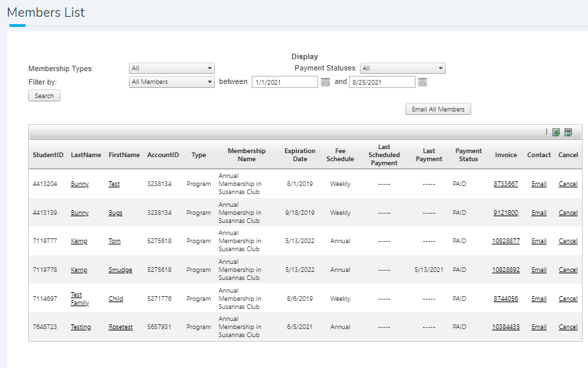Screen dimensions: 588x368
Task: Cancel membership for Rosetest Testing
Action: [568, 327]
